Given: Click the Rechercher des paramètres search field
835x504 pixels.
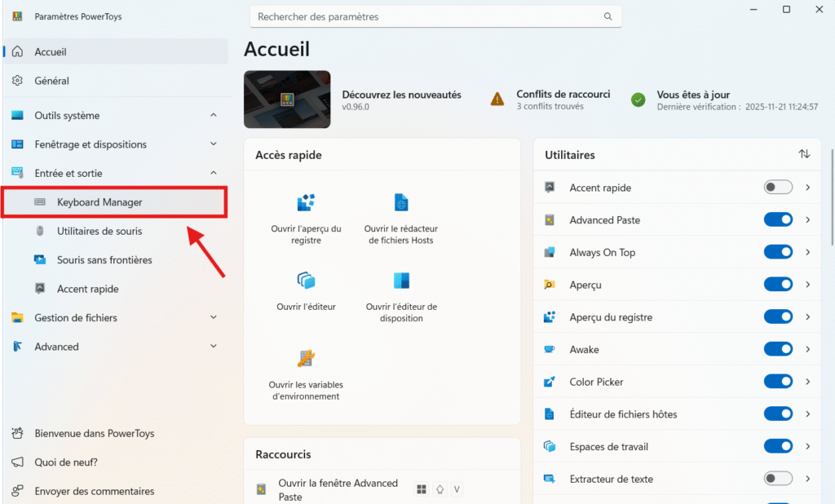Looking at the screenshot, I should [428, 16].
